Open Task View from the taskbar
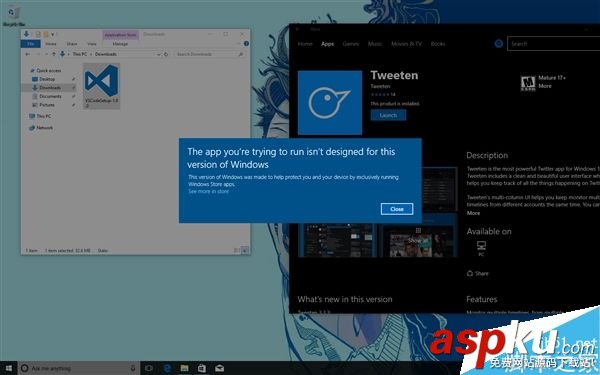600x375 pixels. 149,368
